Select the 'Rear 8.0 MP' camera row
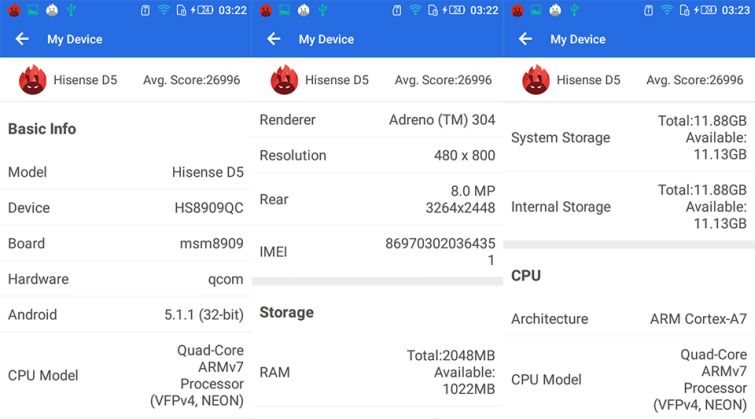Screen dimensions: 755x419 [378, 199]
